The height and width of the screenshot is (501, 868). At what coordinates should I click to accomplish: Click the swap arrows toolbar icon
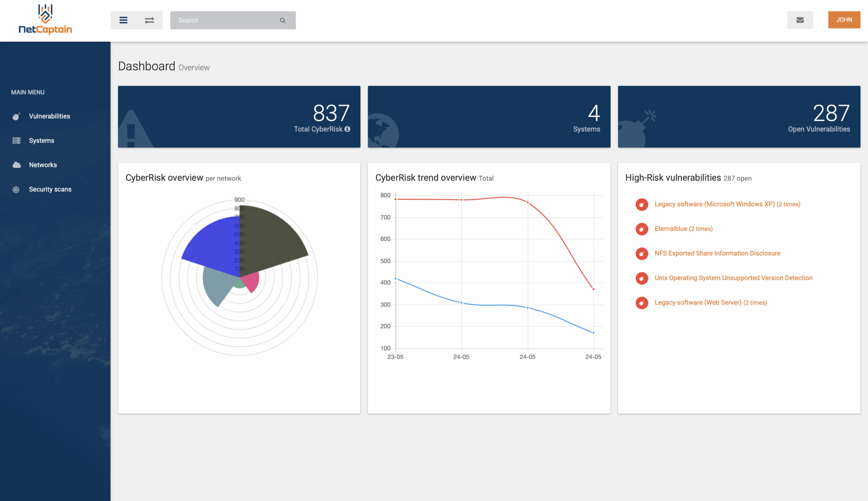tap(150, 20)
